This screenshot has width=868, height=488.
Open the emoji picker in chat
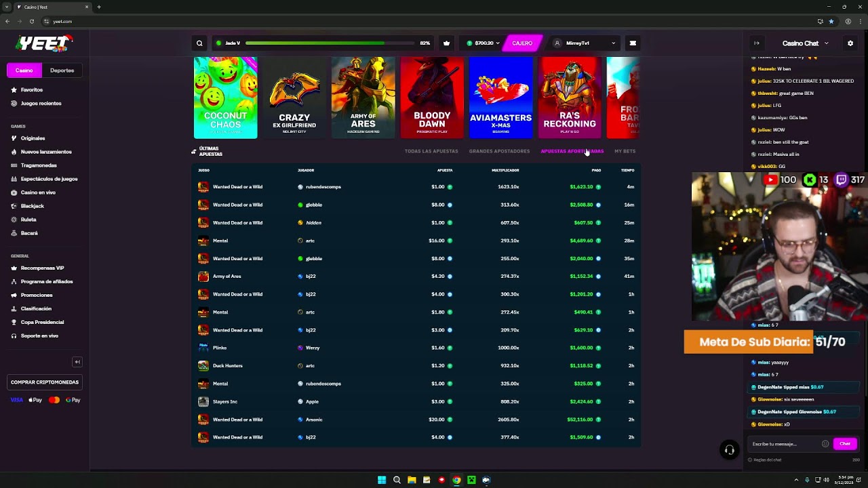(825, 444)
